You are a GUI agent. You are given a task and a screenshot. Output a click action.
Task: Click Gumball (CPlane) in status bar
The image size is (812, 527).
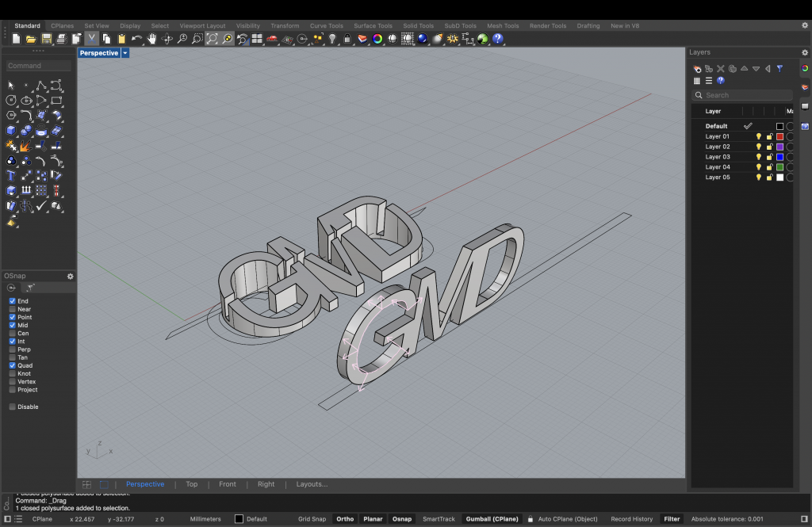(492, 519)
